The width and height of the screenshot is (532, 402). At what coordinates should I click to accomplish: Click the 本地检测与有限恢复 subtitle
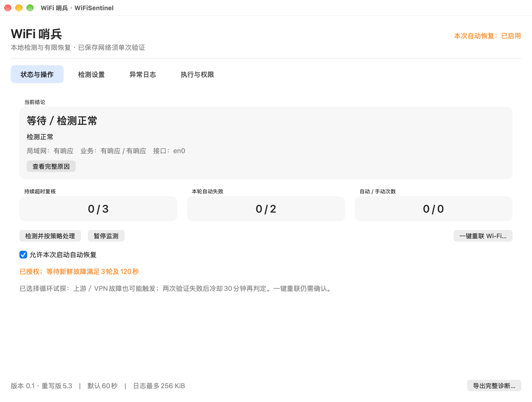pyautogui.click(x=78, y=48)
